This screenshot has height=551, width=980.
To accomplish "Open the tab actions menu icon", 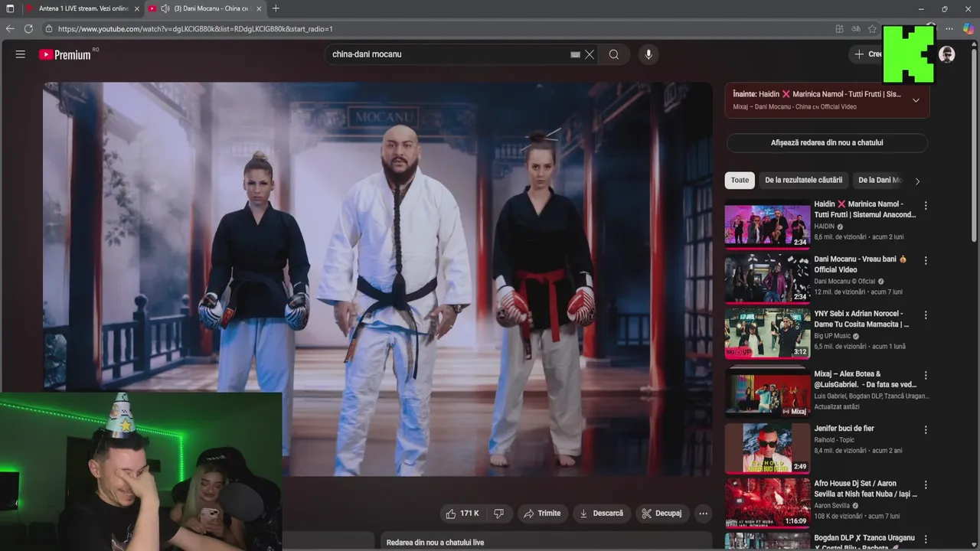I will (10, 8).
